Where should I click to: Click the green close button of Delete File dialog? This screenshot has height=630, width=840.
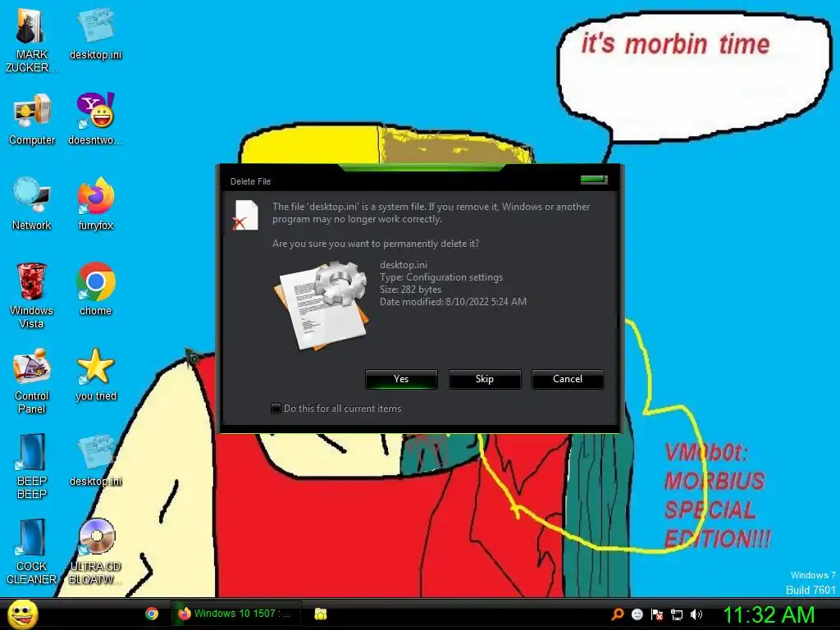(x=594, y=180)
